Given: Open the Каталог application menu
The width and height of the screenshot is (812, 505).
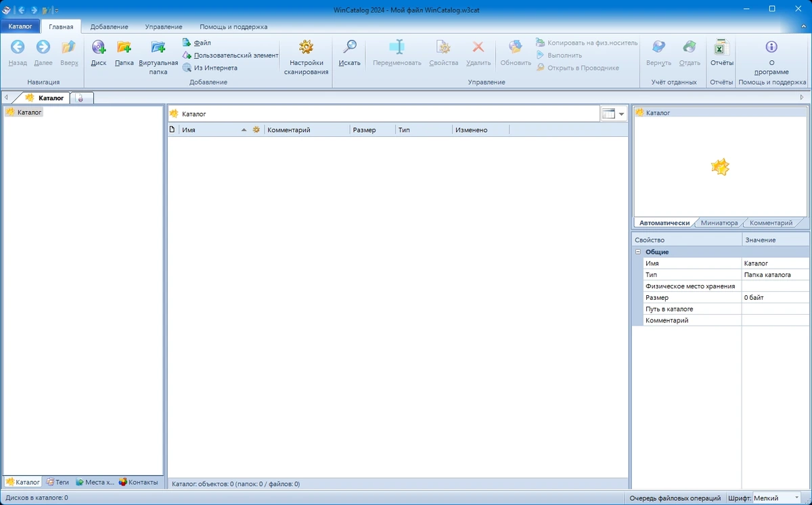Looking at the screenshot, I should pyautogui.click(x=20, y=26).
